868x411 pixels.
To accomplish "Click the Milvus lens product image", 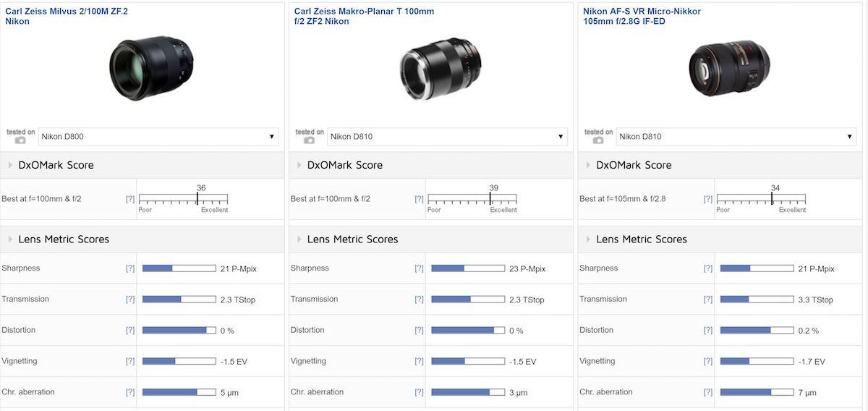I will pyautogui.click(x=152, y=69).
